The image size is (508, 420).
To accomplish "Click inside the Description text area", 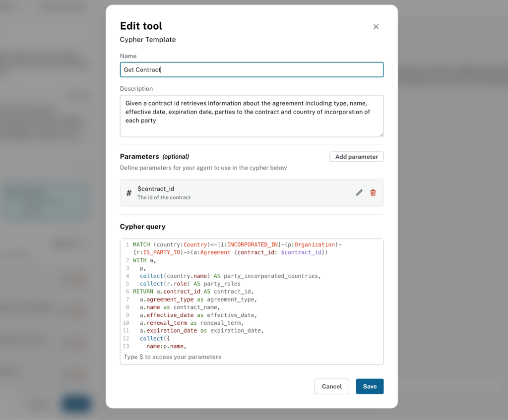I will pos(252,116).
